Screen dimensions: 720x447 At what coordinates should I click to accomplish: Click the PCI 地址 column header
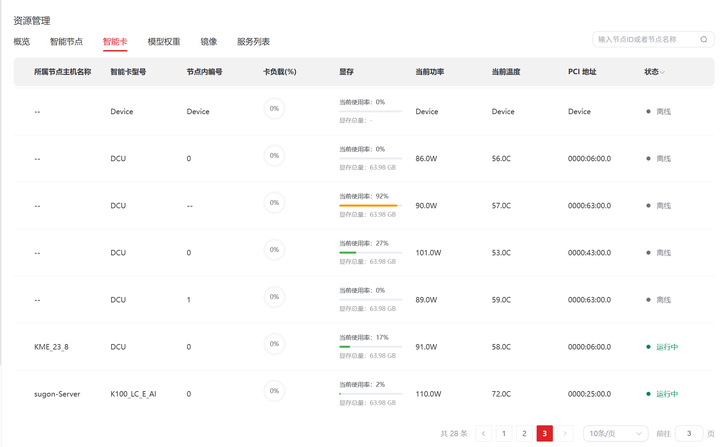coord(582,72)
